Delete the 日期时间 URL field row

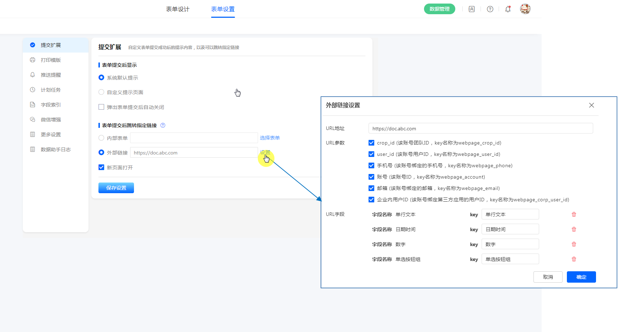coord(574,229)
